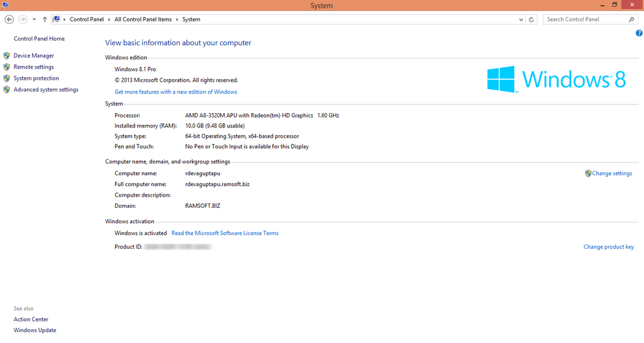The image size is (644, 343).
Task: Open the recent locations dropdown arrow
Action: click(34, 19)
